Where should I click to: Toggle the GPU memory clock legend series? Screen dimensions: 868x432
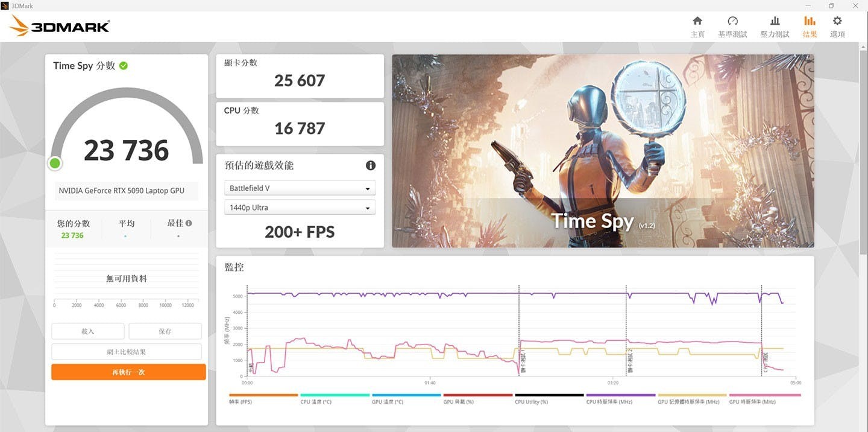[692, 398]
